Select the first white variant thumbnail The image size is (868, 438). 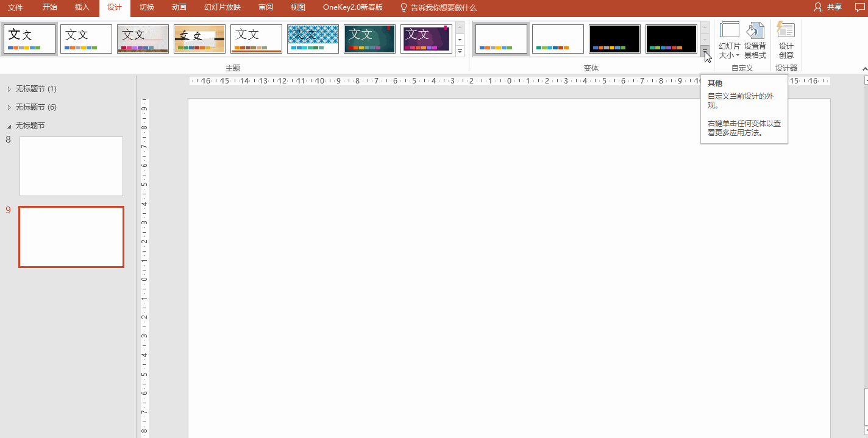pyautogui.click(x=501, y=39)
